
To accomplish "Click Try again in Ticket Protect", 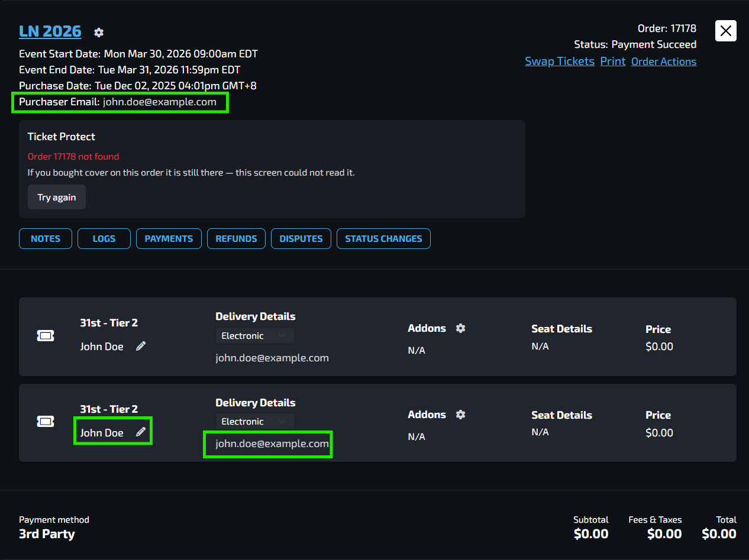I will (57, 198).
